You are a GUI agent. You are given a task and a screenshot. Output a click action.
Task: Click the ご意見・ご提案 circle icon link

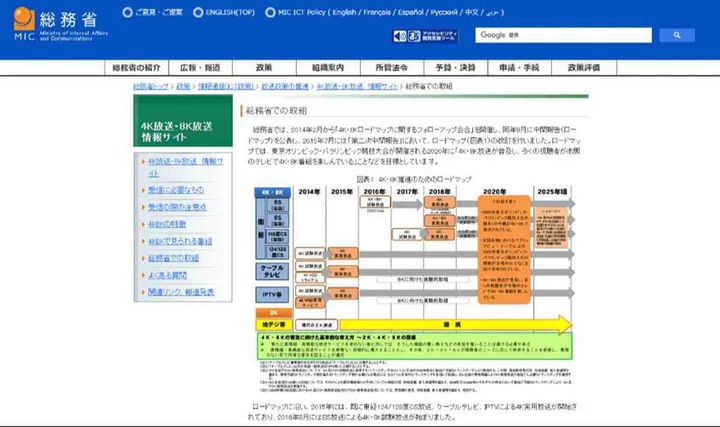(x=127, y=13)
